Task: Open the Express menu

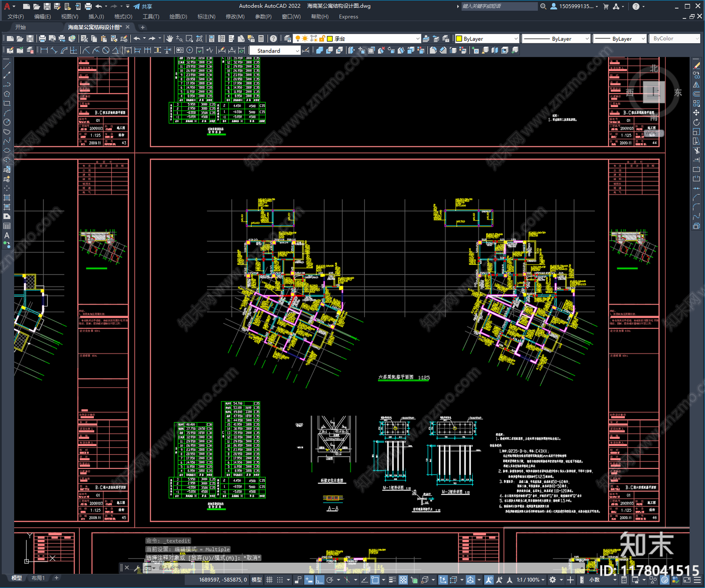Action: click(x=349, y=16)
